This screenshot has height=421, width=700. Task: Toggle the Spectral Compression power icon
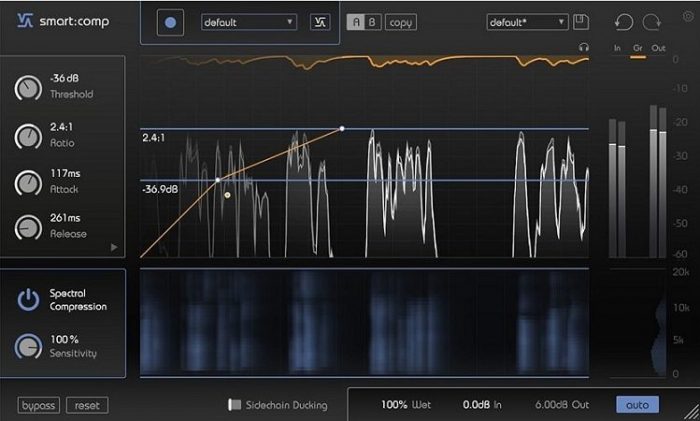(29, 299)
